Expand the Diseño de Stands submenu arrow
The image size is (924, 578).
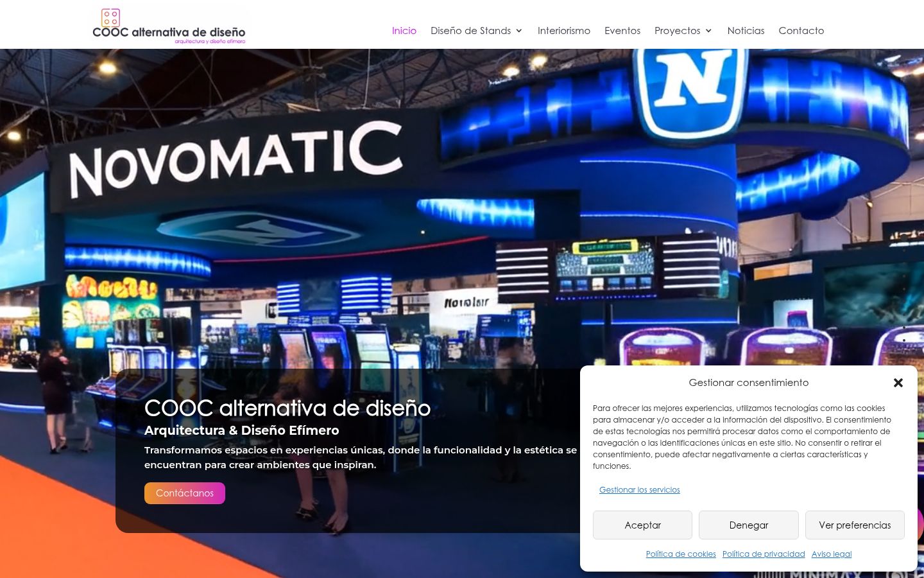519,31
